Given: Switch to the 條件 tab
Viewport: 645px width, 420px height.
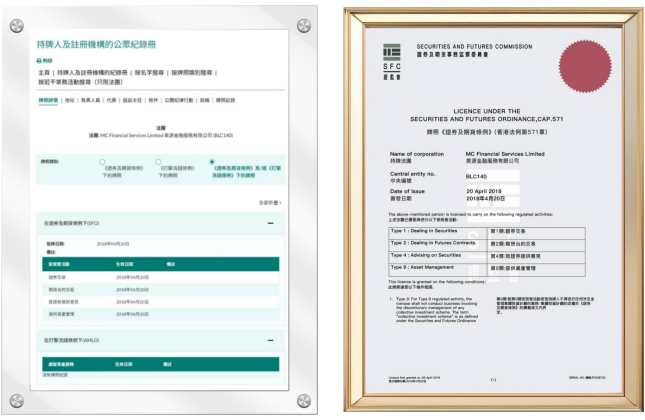Looking at the screenshot, I should pyautogui.click(x=153, y=100).
